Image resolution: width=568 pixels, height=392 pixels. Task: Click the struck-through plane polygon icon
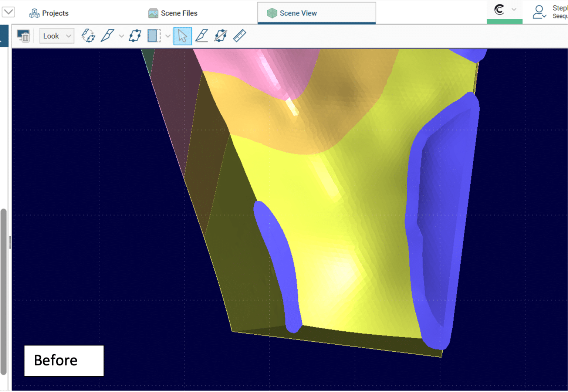(220, 36)
